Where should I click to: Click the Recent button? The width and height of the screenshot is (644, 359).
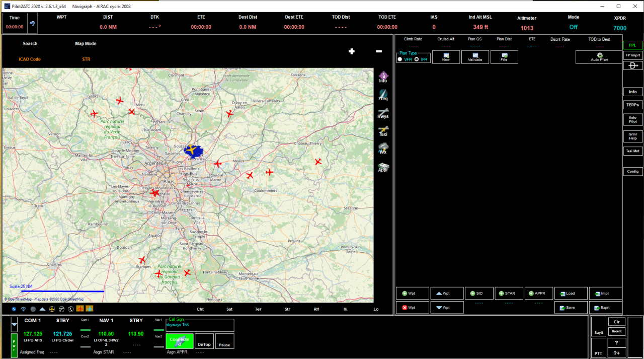[617, 331]
